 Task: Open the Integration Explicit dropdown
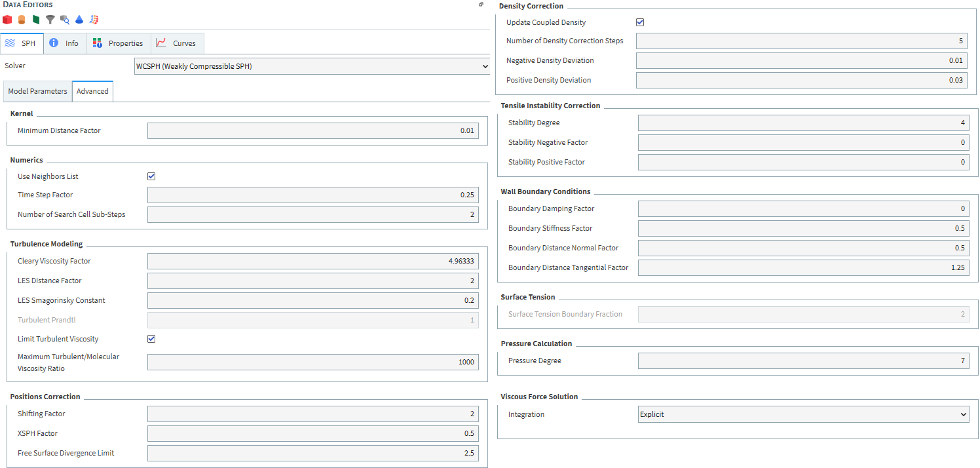point(803,414)
